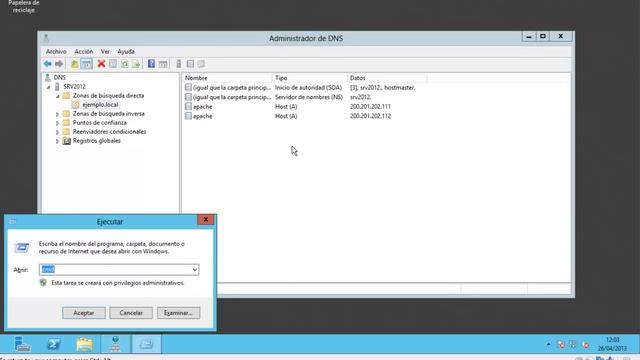Select the ejemplo.local zone
This screenshot has height=360, width=640.
click(x=100, y=104)
